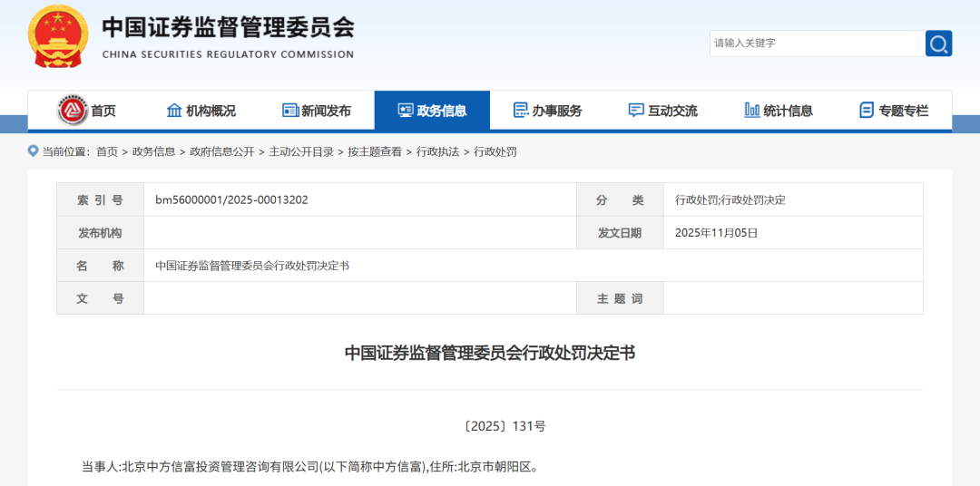980x486 pixels.
Task: Click the 中国证券监督管理委员会 site title
Action: click(x=228, y=27)
